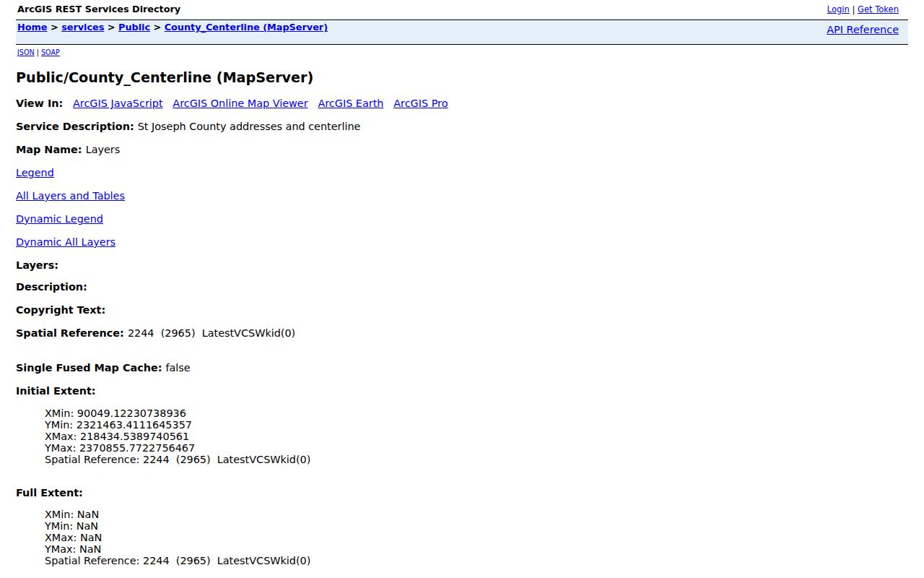Open the Login link
This screenshot has width=924, height=578.
[x=838, y=9]
